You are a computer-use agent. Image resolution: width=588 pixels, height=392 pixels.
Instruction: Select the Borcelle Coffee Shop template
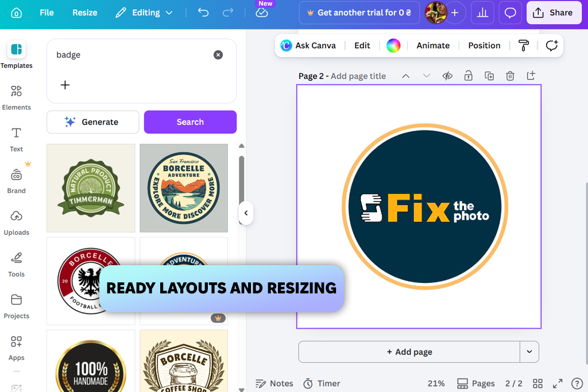184,361
